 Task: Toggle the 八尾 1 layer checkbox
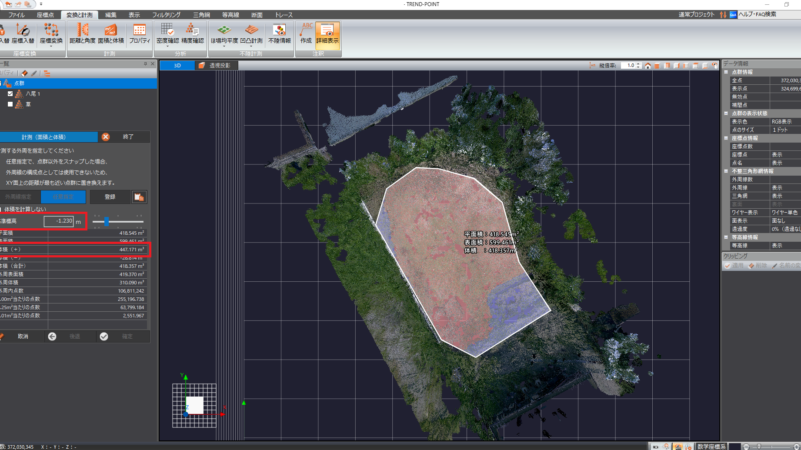coord(10,93)
